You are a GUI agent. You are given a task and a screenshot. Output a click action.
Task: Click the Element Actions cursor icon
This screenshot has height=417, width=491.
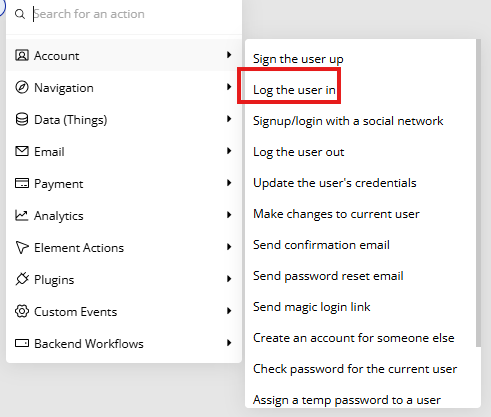[22, 247]
